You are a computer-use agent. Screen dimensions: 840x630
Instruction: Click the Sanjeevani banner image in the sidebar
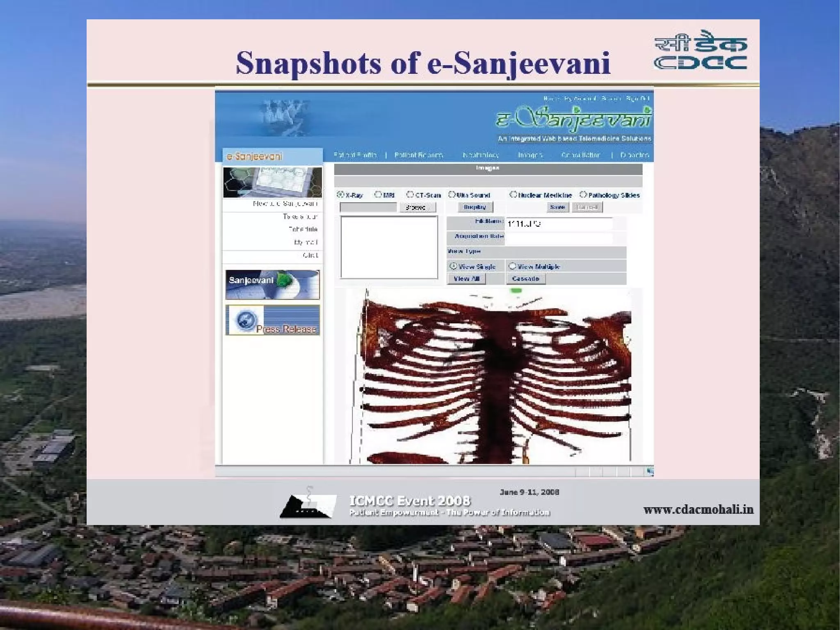[272, 284]
